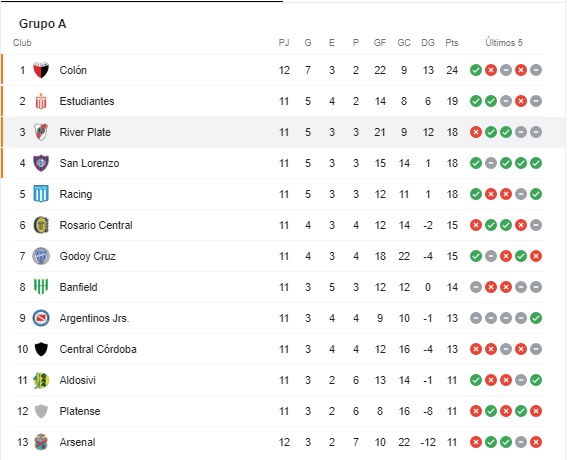Click the Estudiantes club crest icon
Viewport: 568px width, 460px height.
pos(41,101)
